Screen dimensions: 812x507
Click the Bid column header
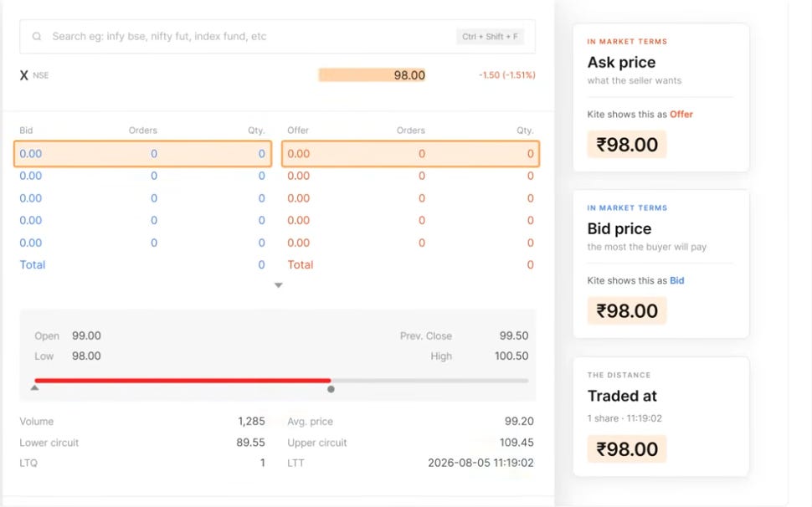click(x=26, y=131)
